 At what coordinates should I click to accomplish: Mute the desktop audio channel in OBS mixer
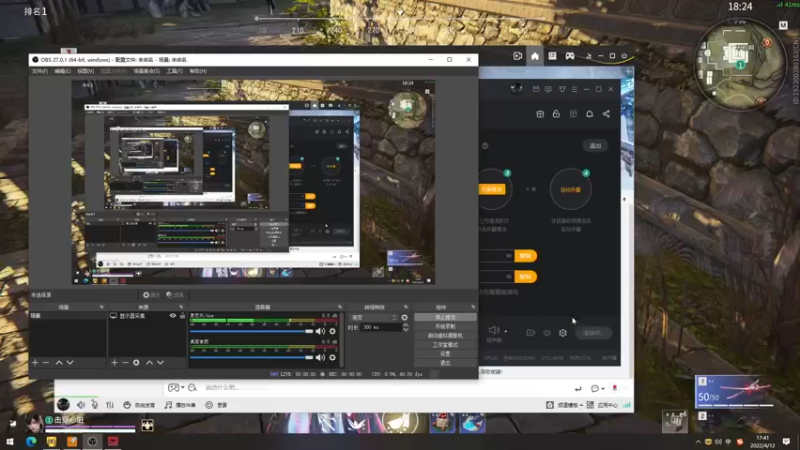point(320,358)
